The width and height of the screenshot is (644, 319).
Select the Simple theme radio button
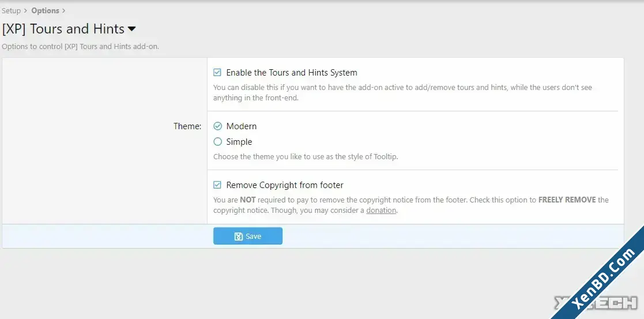tap(218, 142)
